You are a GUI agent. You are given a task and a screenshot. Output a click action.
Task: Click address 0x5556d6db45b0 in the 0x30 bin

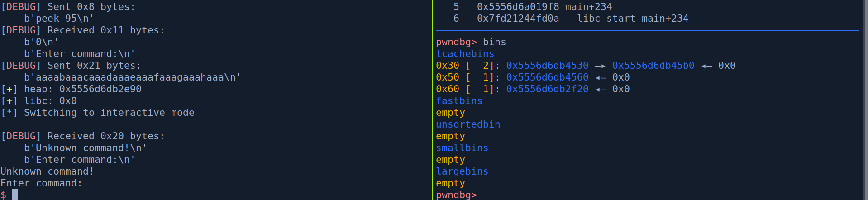click(653, 66)
